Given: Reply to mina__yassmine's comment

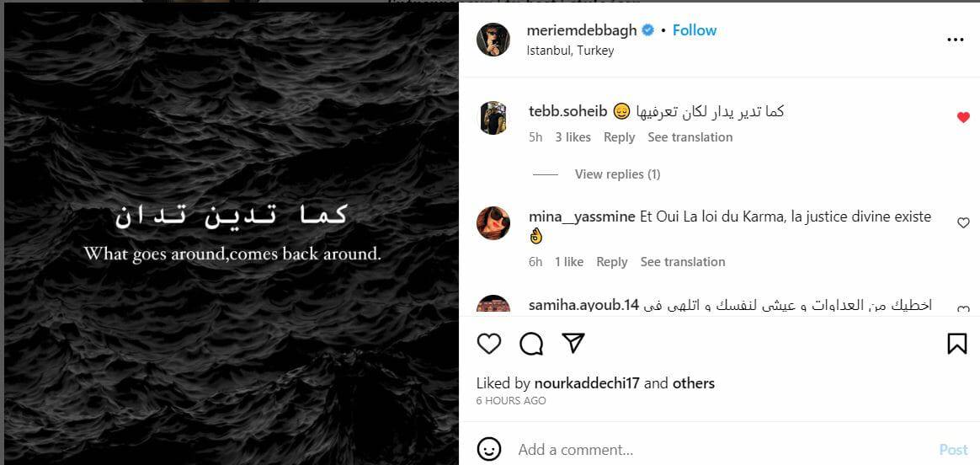Looking at the screenshot, I should (x=611, y=262).
